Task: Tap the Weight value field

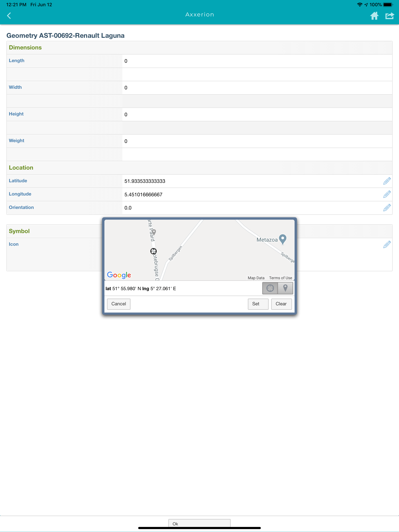Action: (x=257, y=141)
